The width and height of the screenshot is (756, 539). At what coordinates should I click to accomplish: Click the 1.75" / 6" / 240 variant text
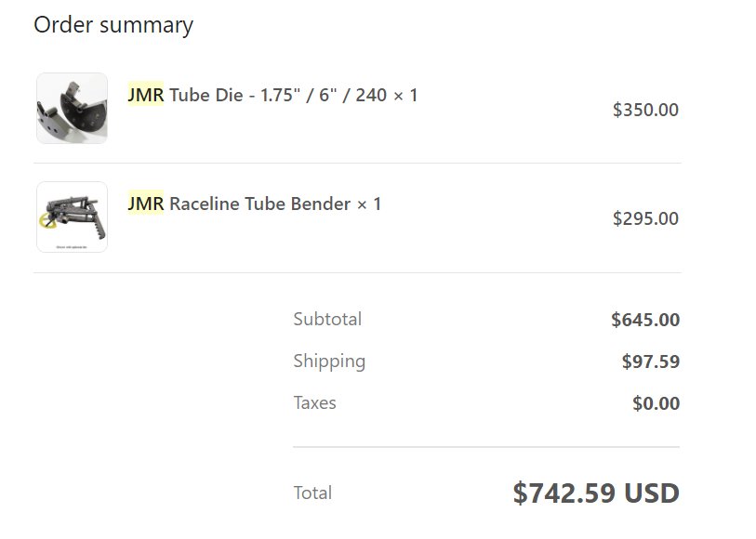324,96
